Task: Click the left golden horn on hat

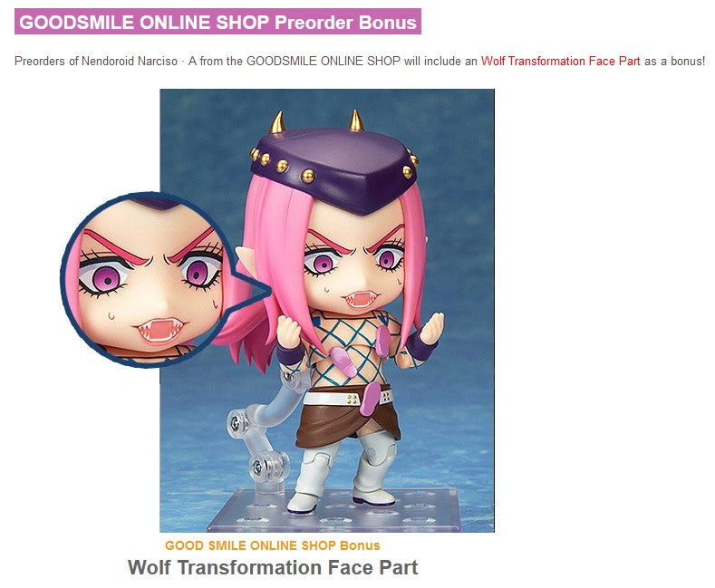Action: (276, 122)
